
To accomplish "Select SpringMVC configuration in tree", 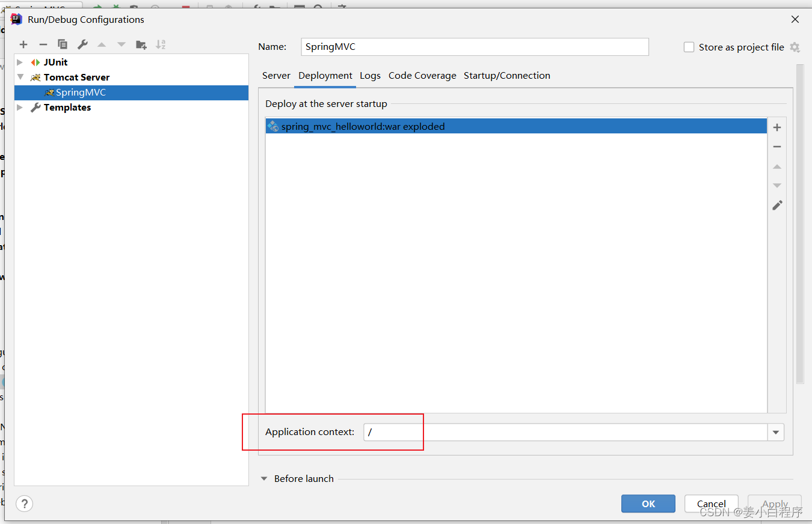I will [x=131, y=93].
